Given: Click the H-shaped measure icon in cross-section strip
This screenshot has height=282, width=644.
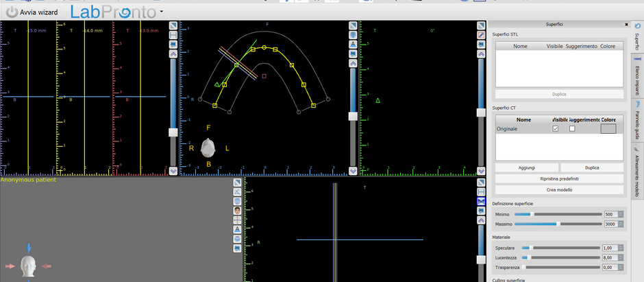Looking at the screenshot, I should (173, 35).
